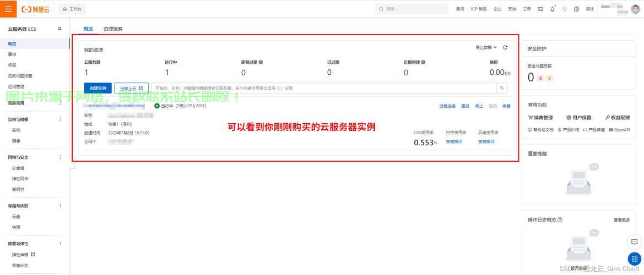
Task: Click the lightbulb icon in header
Action: pyautogui.click(x=564, y=9)
